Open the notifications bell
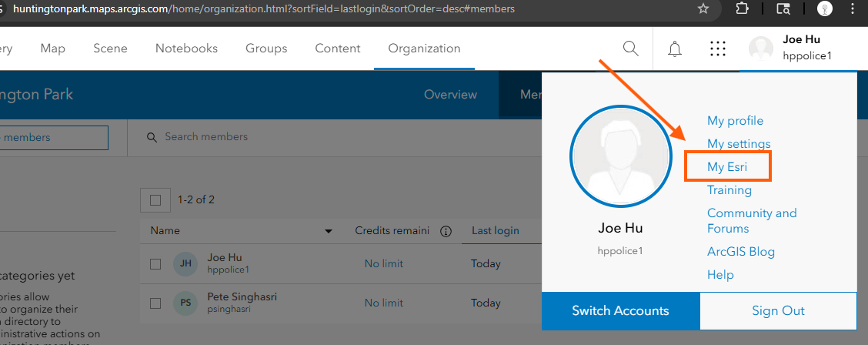This screenshot has height=345, width=868. click(x=675, y=49)
